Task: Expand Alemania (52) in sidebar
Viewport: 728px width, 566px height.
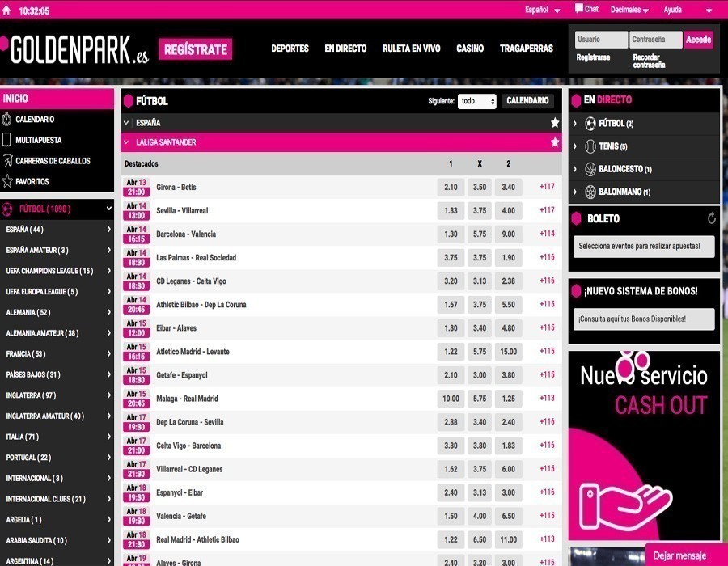Action: [57, 312]
